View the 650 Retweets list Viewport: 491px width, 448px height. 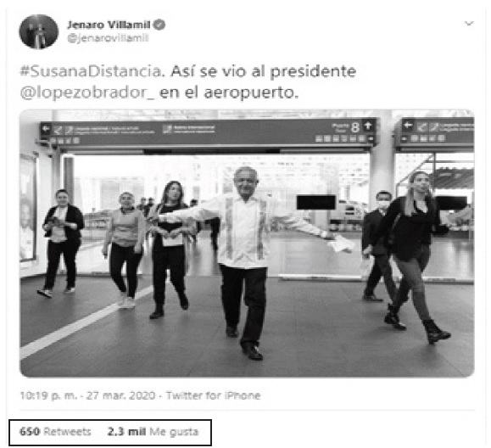[x=55, y=432]
